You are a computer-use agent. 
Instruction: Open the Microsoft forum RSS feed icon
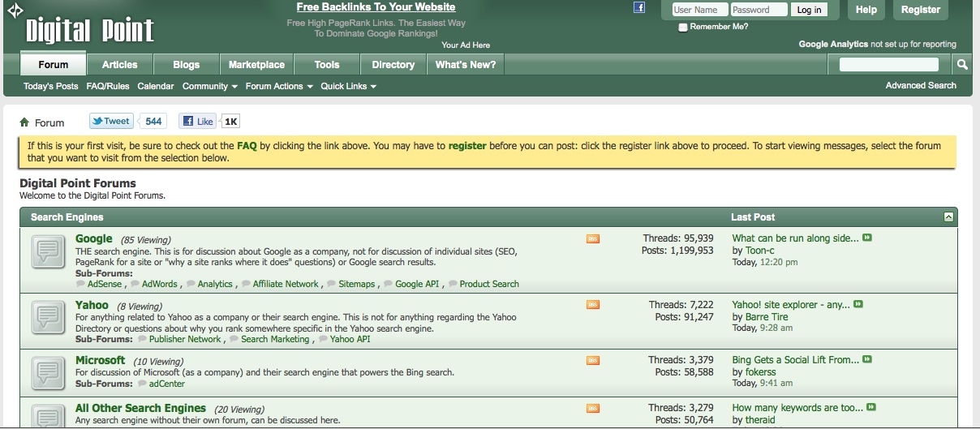pyautogui.click(x=592, y=360)
